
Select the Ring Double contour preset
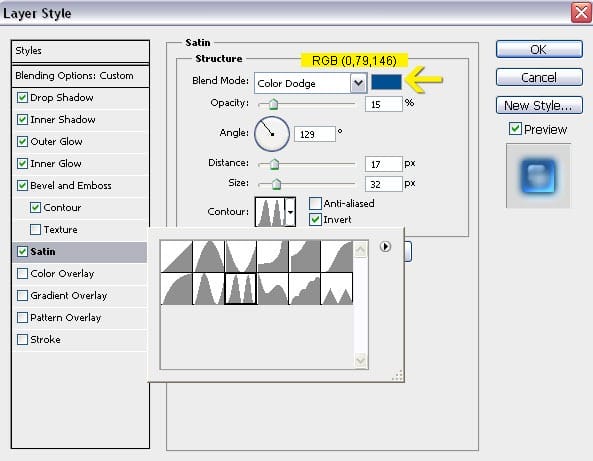pyautogui.click(x=241, y=289)
